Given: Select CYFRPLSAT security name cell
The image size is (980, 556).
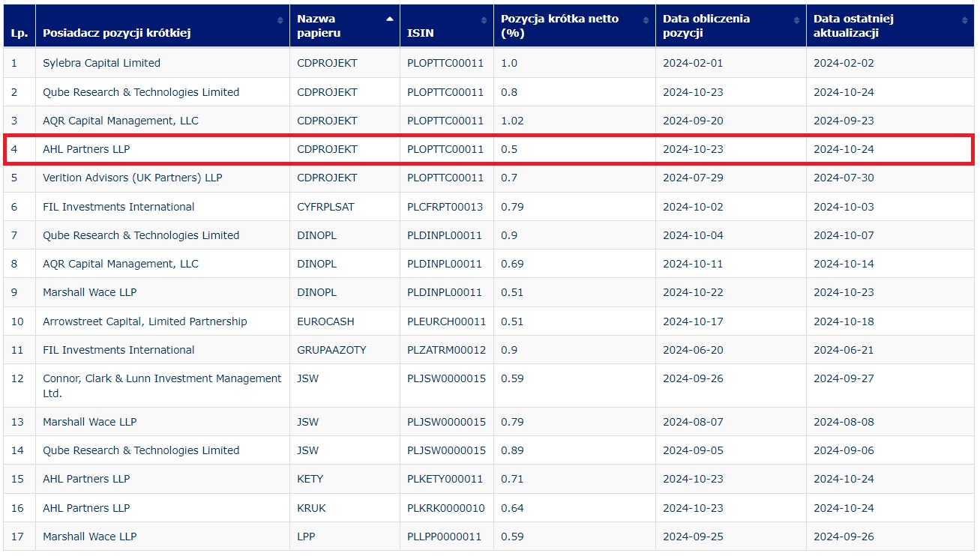Looking at the screenshot, I should (325, 207).
